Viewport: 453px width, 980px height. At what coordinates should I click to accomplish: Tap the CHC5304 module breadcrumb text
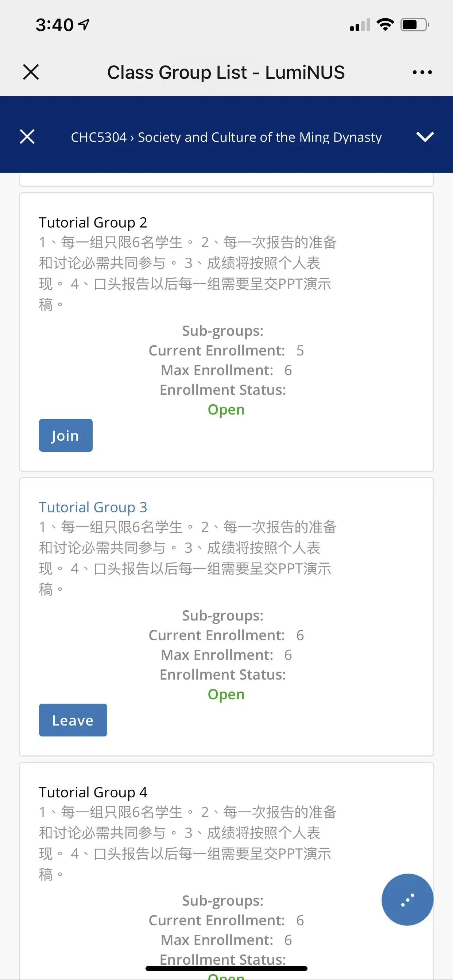coord(226,137)
